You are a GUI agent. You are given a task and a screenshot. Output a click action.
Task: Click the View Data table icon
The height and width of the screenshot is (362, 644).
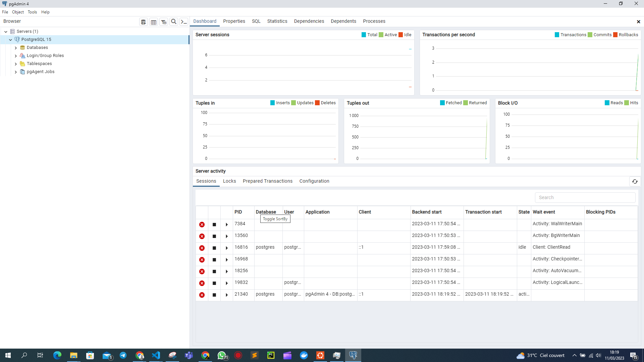tap(154, 22)
